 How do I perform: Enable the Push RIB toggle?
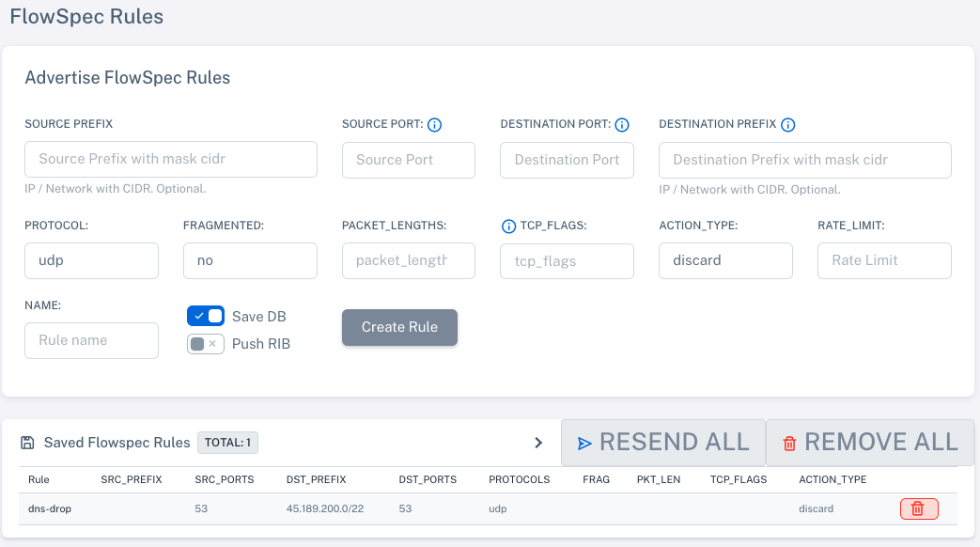205,344
